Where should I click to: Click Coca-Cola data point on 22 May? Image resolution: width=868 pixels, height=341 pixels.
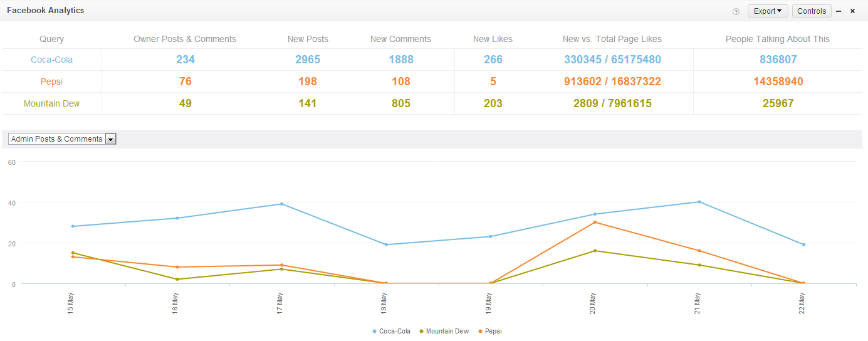click(803, 244)
